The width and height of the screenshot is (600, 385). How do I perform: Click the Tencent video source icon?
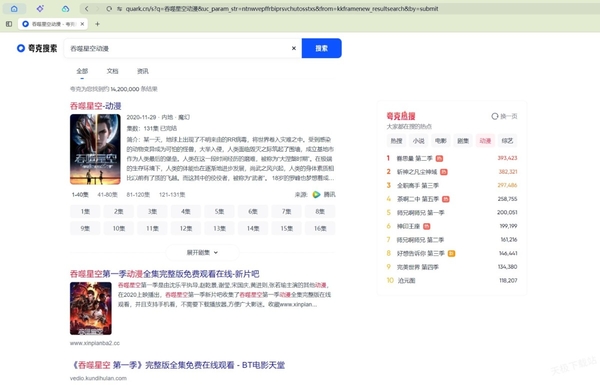(x=316, y=194)
